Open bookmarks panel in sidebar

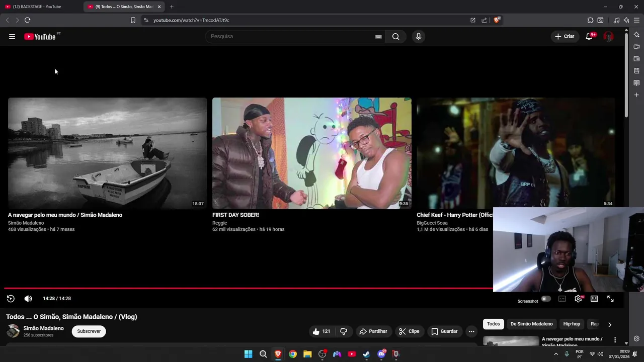tap(636, 71)
